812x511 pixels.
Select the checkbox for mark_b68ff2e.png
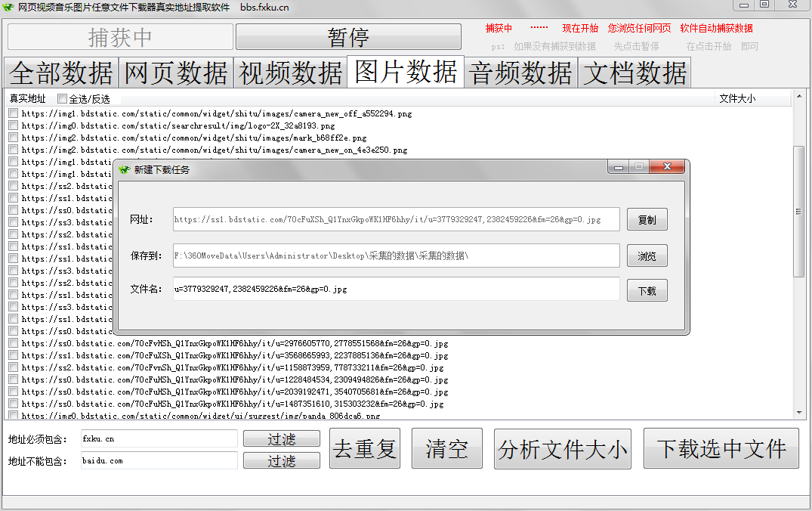(13, 138)
